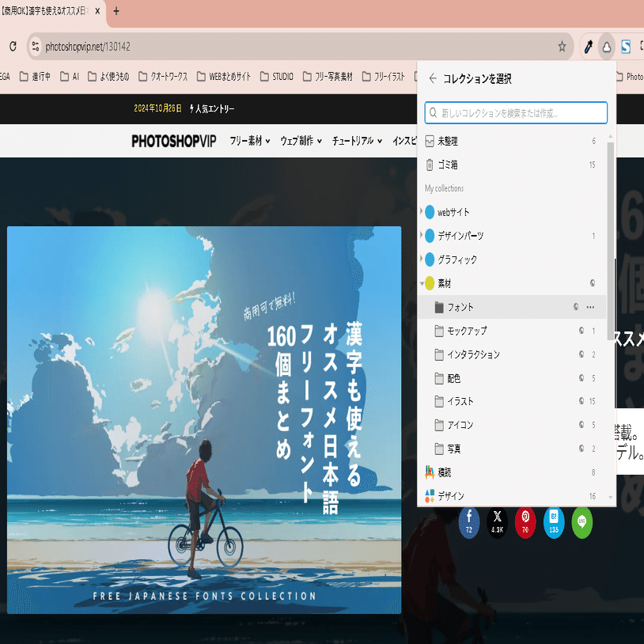Expand the グラフィック collection
This screenshot has width=644, height=644.
pyautogui.click(x=421, y=259)
